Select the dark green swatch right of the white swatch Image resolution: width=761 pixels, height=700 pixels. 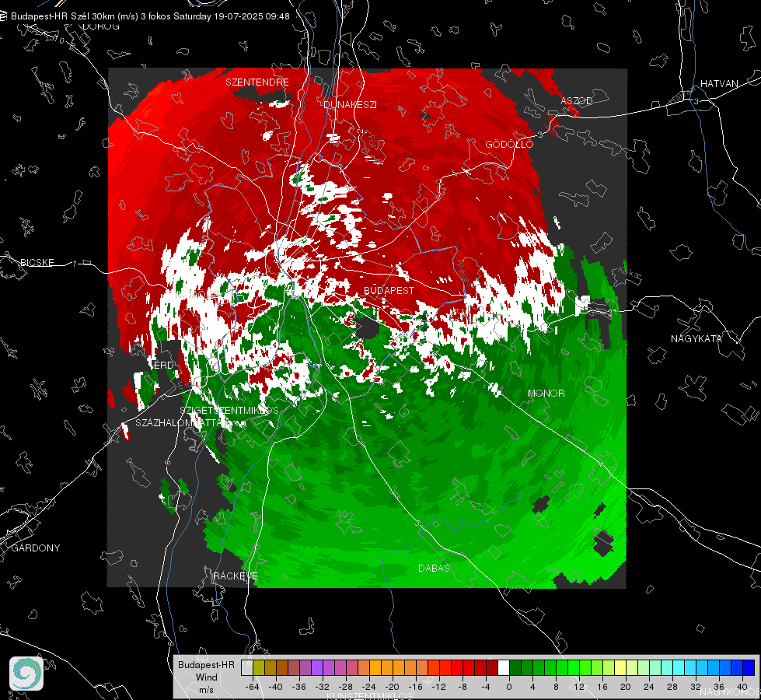point(515,667)
